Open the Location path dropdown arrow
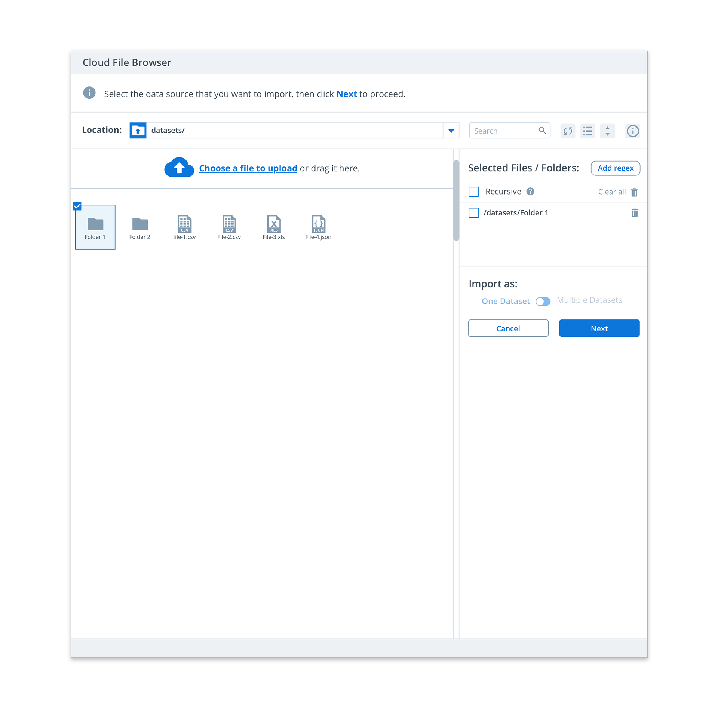 451,131
